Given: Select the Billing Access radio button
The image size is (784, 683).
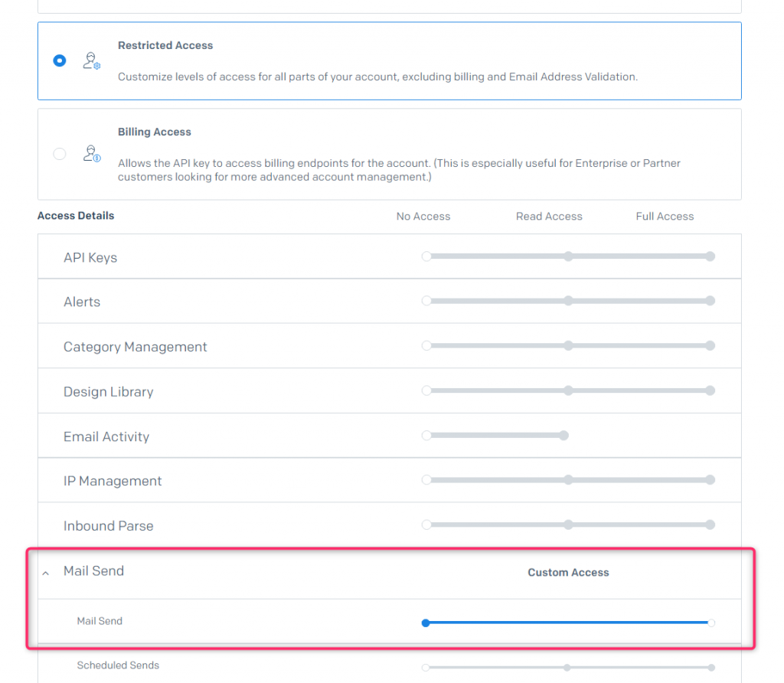Looking at the screenshot, I should point(59,154).
